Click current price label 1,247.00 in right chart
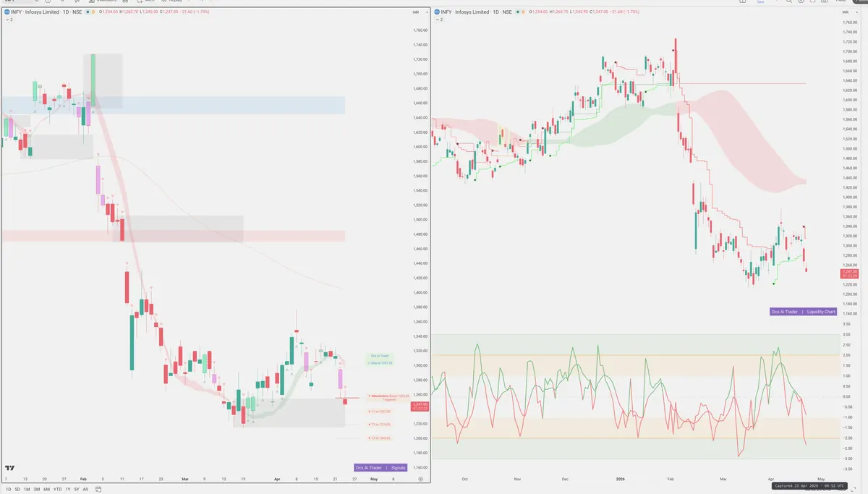This screenshot has height=494, width=868. [x=850, y=273]
